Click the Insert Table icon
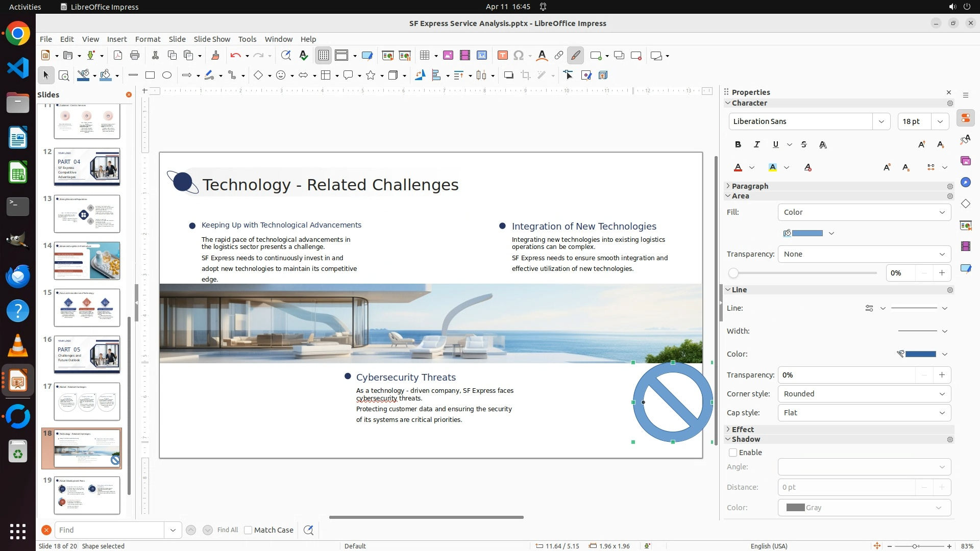 click(x=424, y=56)
